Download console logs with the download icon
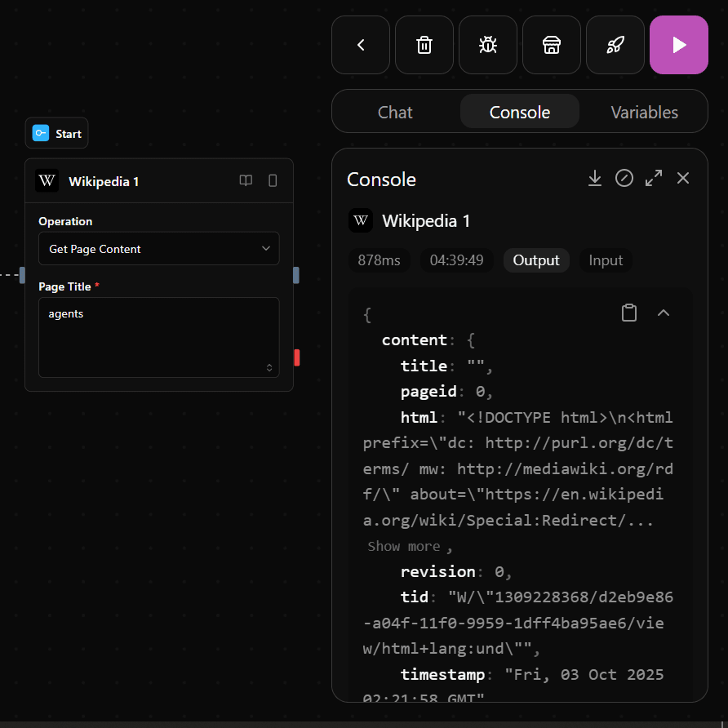The image size is (728, 728). [595, 178]
